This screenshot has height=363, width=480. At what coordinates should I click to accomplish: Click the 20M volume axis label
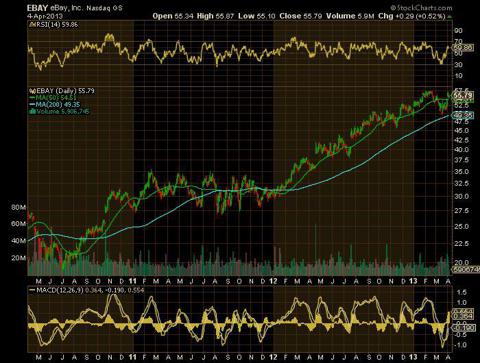click(18, 258)
